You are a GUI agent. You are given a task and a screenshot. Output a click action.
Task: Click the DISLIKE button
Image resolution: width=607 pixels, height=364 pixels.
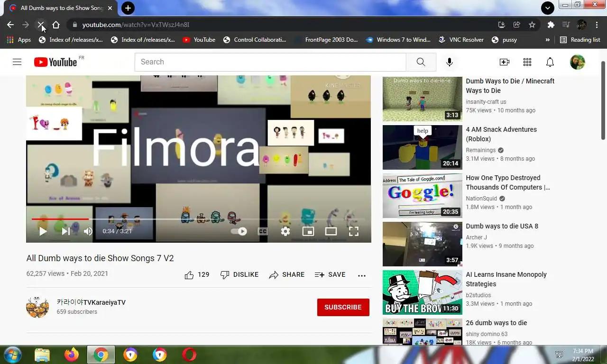click(x=239, y=275)
